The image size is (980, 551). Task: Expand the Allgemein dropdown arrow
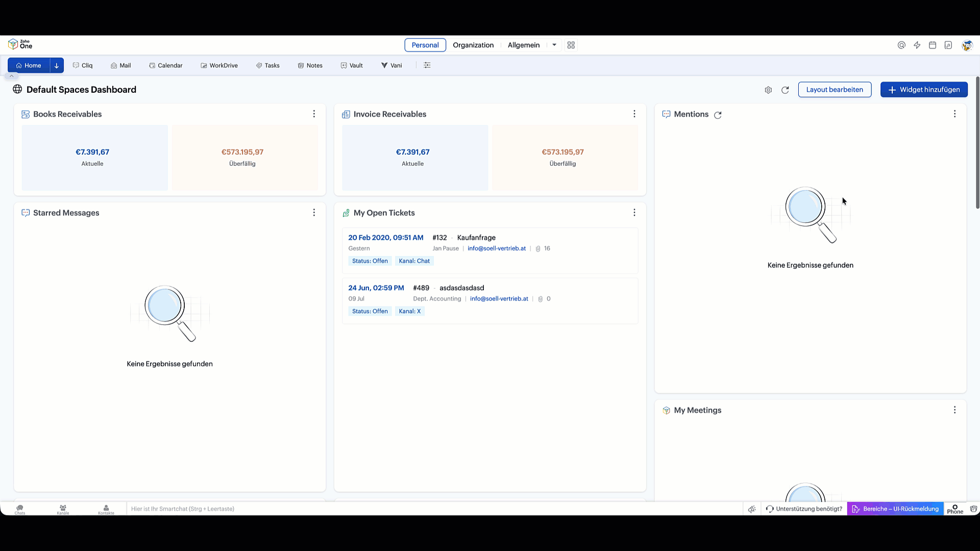tap(554, 45)
